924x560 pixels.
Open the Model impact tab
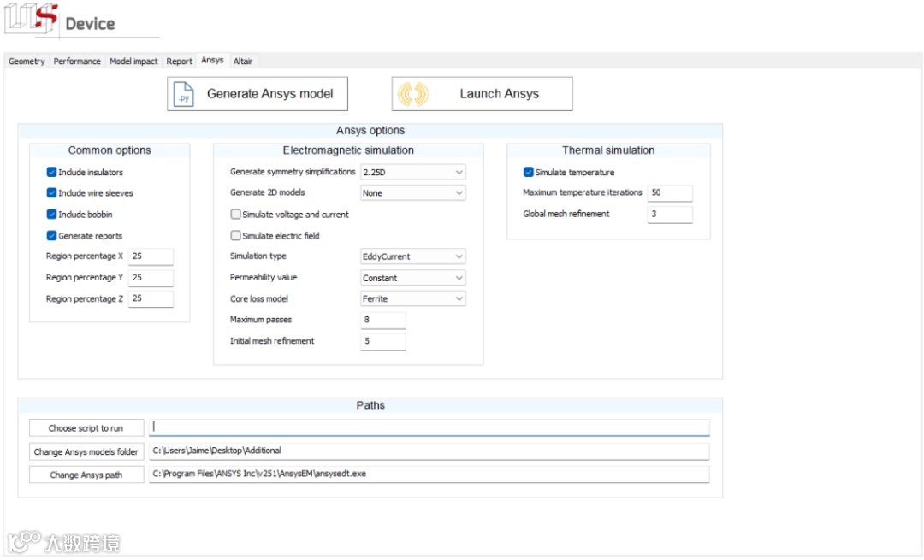coord(133,62)
